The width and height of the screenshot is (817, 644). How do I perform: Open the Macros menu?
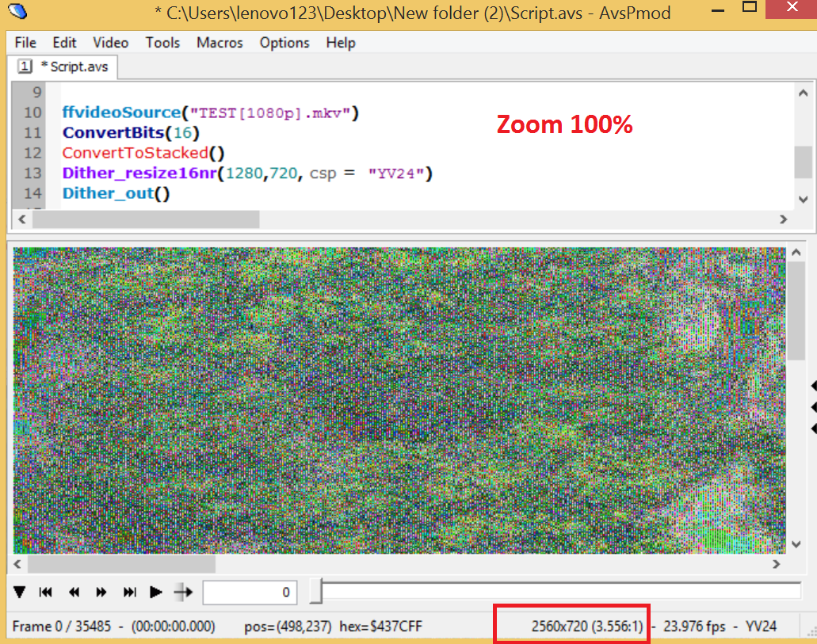220,43
